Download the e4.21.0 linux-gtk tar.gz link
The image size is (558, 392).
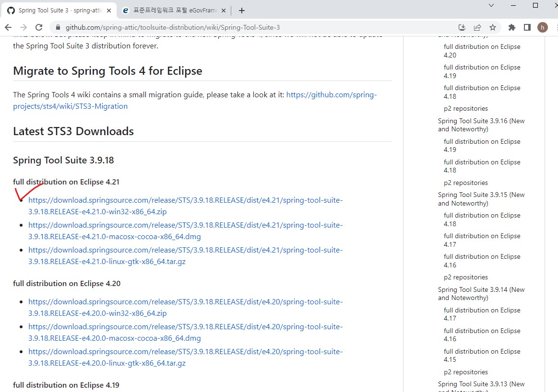(185, 255)
